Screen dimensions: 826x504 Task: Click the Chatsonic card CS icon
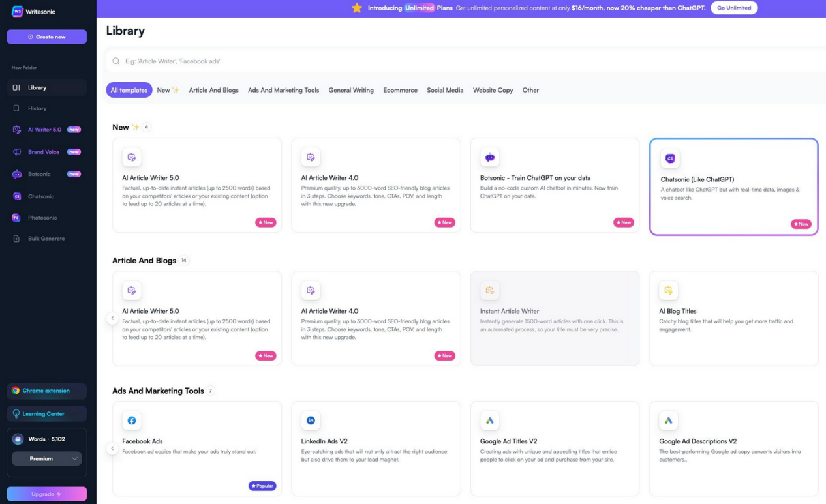tap(670, 158)
